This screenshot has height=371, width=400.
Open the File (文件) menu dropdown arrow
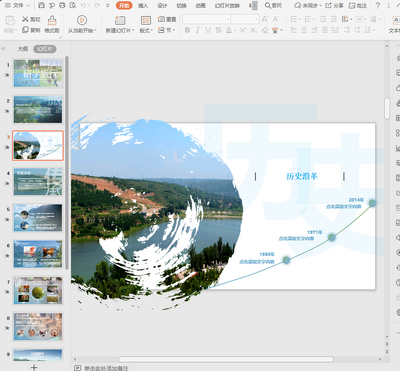coord(28,5)
